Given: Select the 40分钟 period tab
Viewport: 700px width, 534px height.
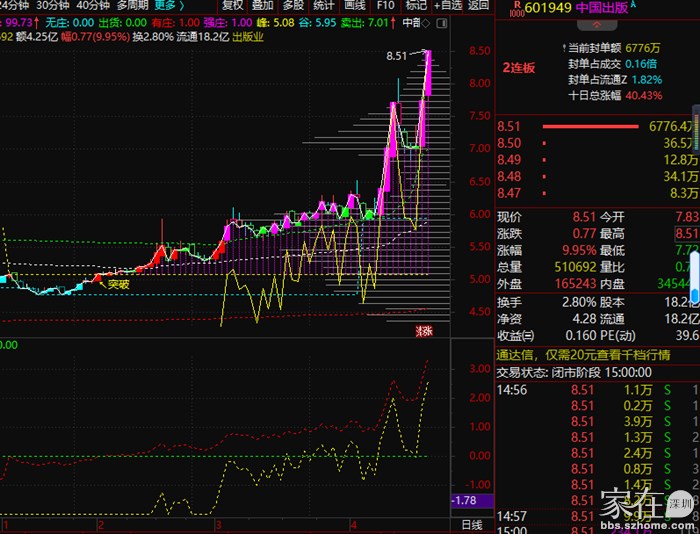Looking at the screenshot, I should [x=93, y=6].
